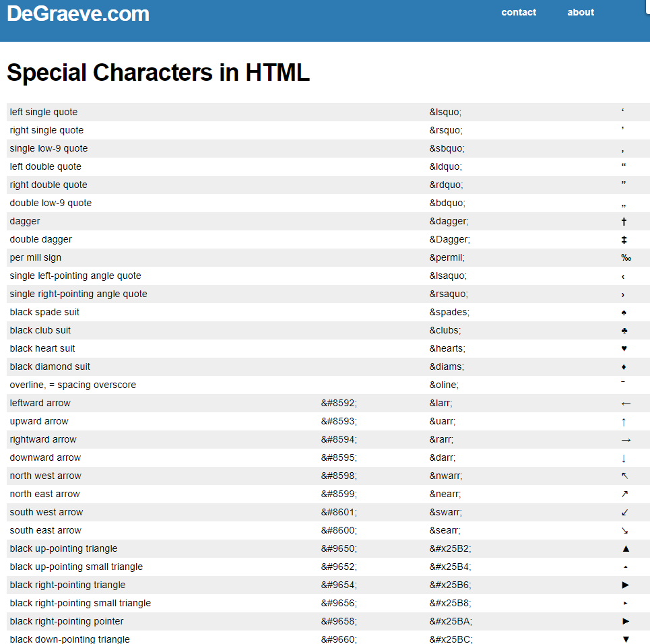Click the north east arrow symbol
The image size is (650, 644).
click(624, 494)
